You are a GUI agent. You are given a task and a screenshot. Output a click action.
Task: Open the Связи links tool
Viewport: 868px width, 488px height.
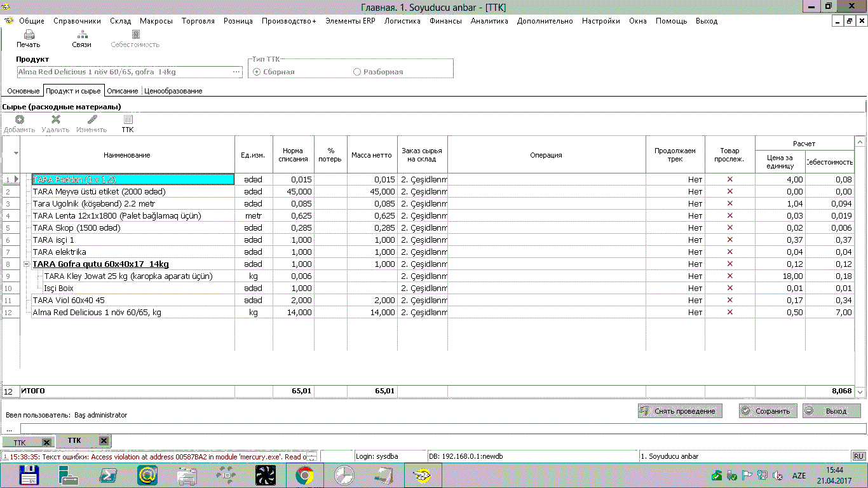(82, 34)
